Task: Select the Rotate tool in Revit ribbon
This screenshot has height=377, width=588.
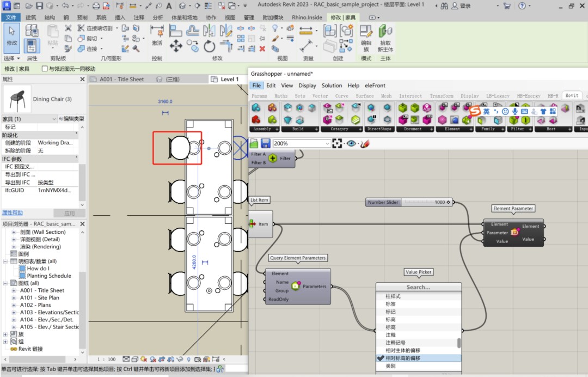Action: 209,46
